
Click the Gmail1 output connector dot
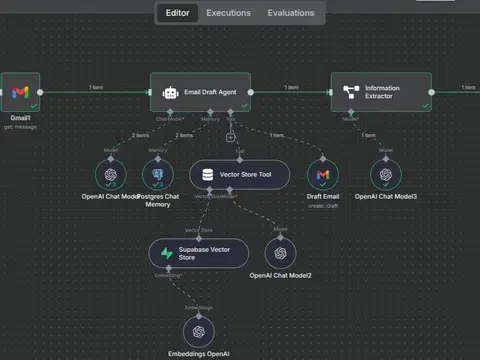click(x=40, y=92)
